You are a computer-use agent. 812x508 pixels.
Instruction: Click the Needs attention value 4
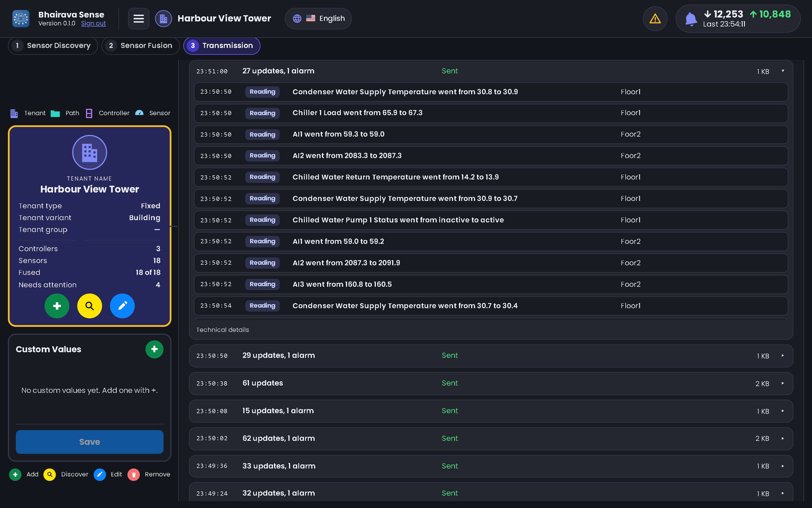(158, 285)
